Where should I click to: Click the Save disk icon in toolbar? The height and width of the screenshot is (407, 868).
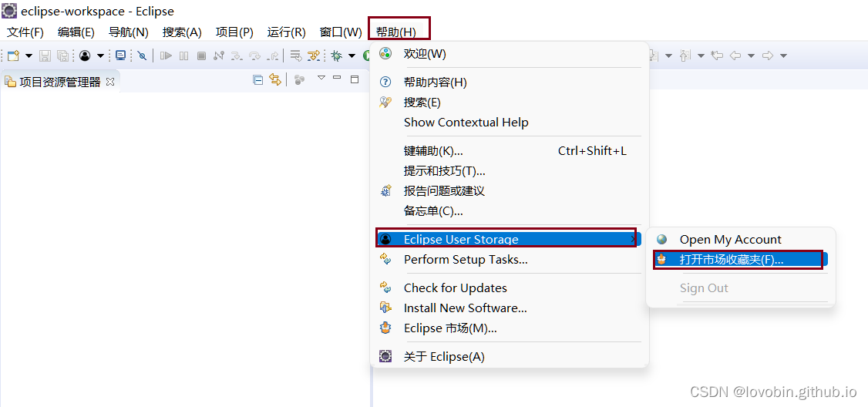tap(45, 55)
